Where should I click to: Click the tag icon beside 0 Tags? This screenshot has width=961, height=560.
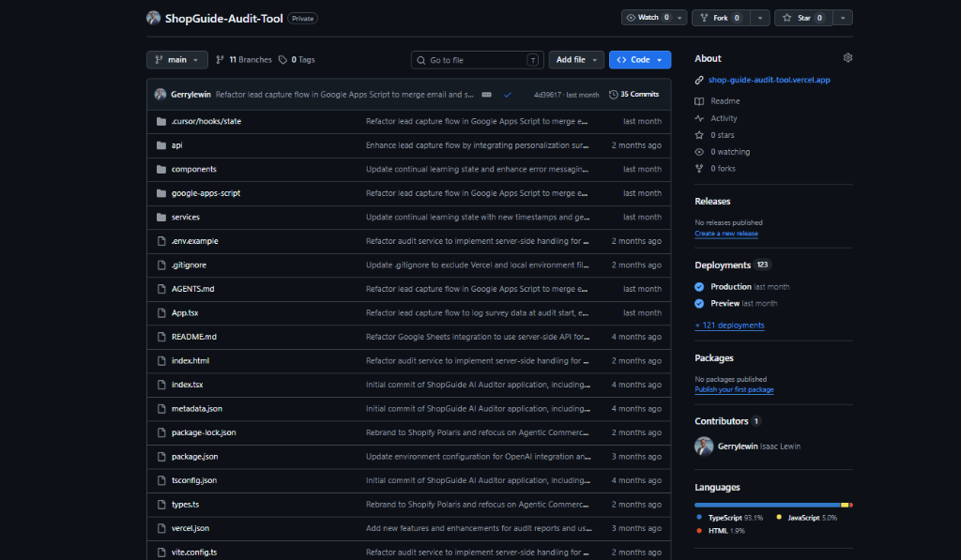[282, 59]
